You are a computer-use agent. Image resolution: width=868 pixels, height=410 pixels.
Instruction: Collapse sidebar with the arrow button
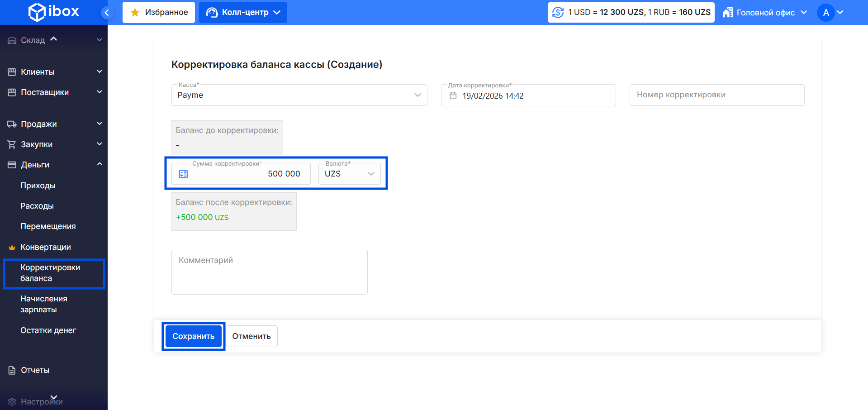click(x=107, y=13)
